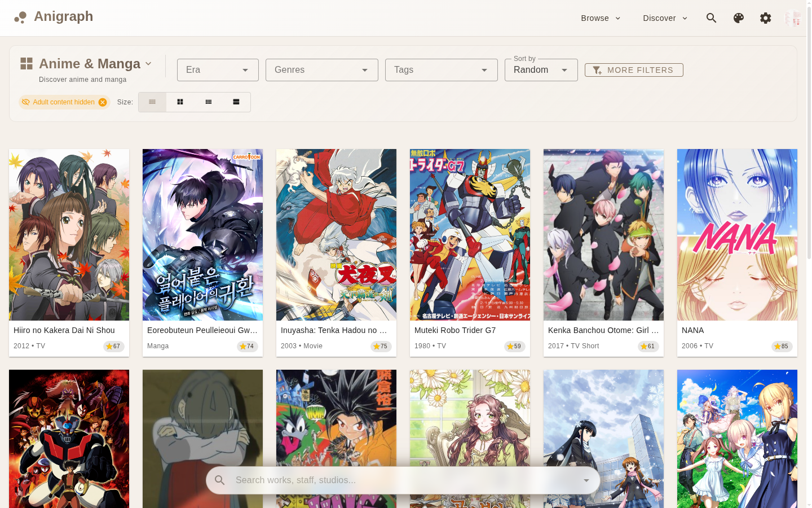Screen dimensions: 812x508
Task: Open the user profile avatar
Action: click(x=792, y=18)
